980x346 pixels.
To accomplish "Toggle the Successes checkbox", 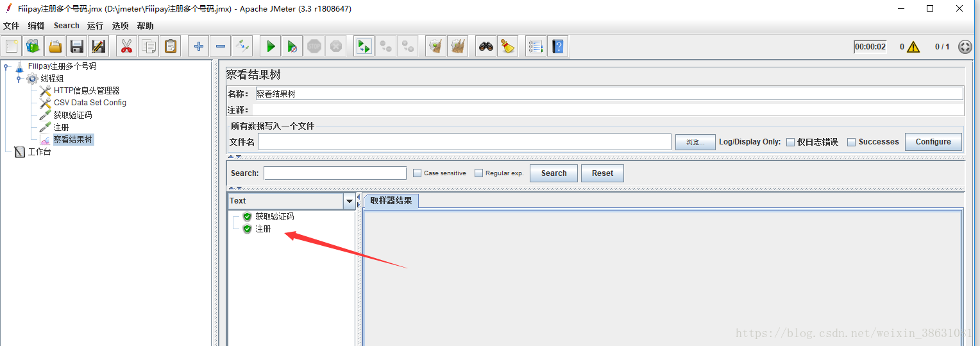I will [851, 142].
